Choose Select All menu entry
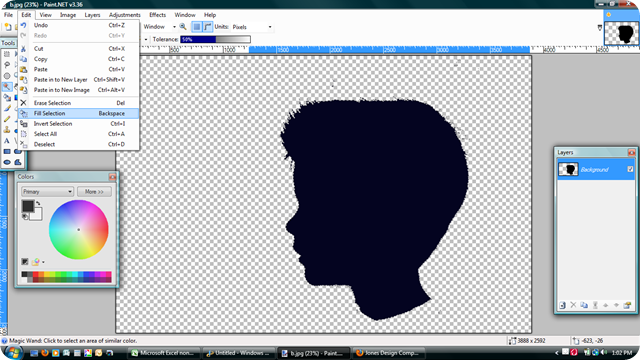Screen dimensions: 640x360 pos(78,134)
